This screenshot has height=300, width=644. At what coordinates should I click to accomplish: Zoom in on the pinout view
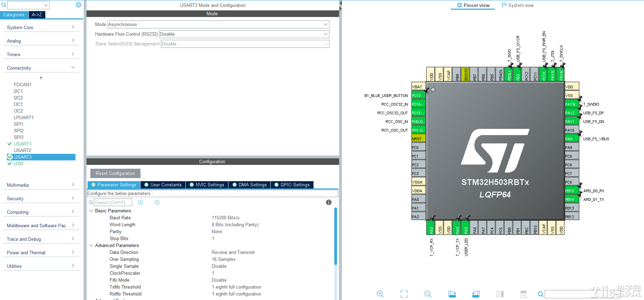pyautogui.click(x=380, y=294)
